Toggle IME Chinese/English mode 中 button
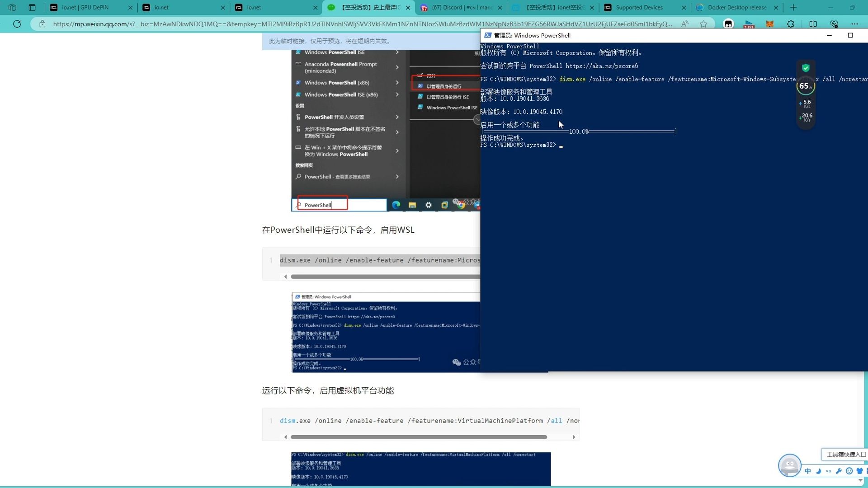 808,471
